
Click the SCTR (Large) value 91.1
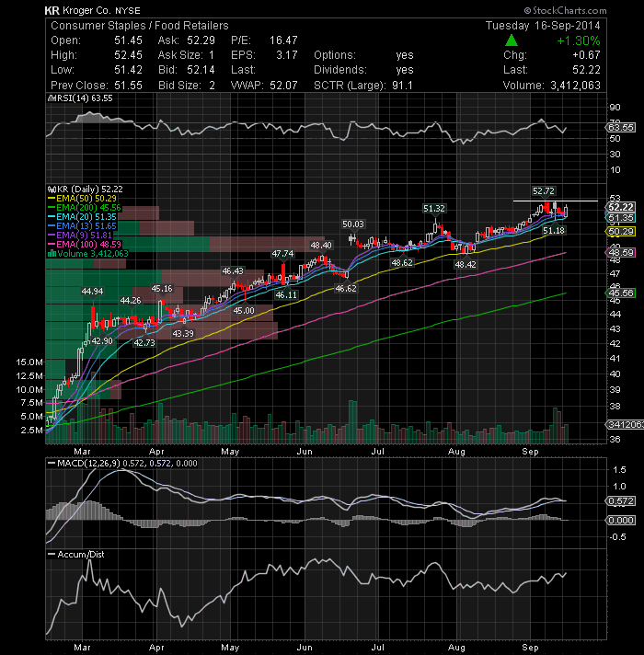tap(402, 86)
